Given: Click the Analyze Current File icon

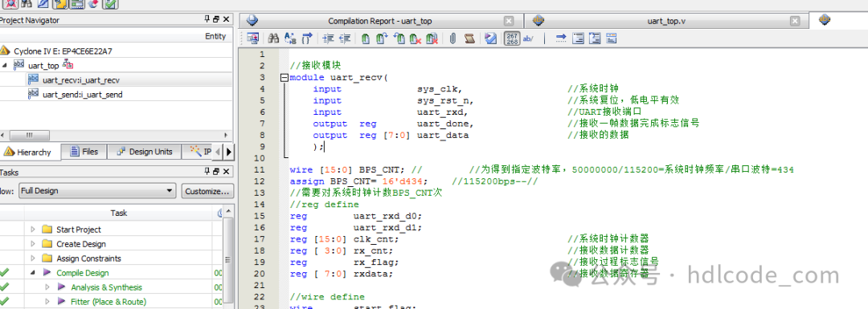Looking at the screenshot, I should click(x=490, y=39).
